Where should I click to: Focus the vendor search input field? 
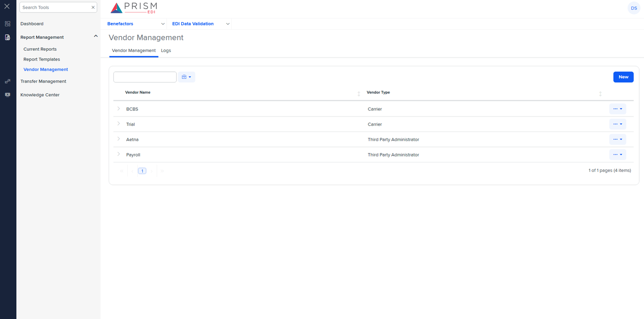click(145, 77)
